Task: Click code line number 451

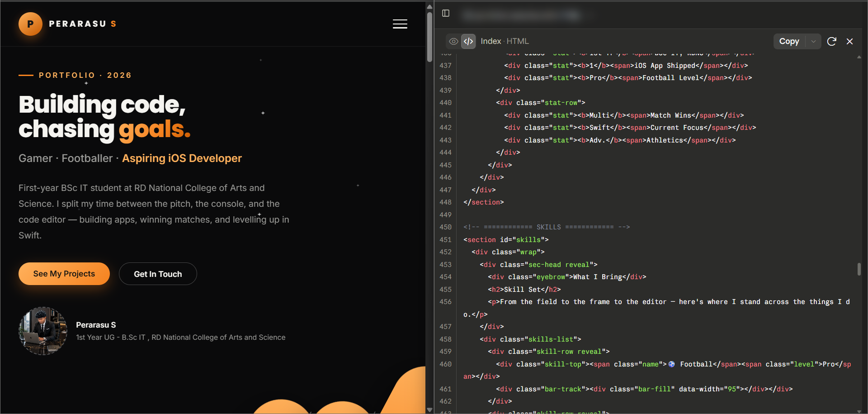Action: (x=445, y=240)
